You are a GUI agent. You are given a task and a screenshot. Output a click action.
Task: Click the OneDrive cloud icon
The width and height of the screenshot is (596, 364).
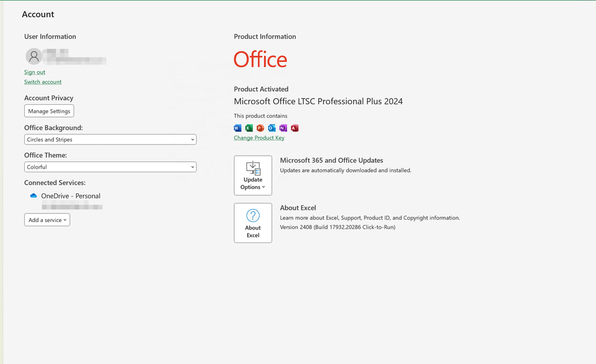[34, 196]
